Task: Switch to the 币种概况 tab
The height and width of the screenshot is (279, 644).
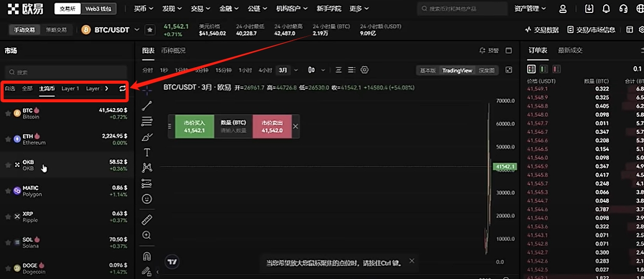Action: pyautogui.click(x=173, y=51)
